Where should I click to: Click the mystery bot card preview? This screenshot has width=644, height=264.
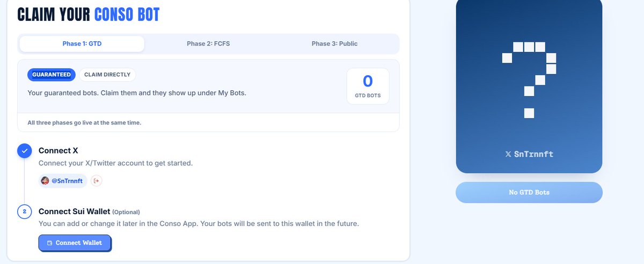point(529,85)
